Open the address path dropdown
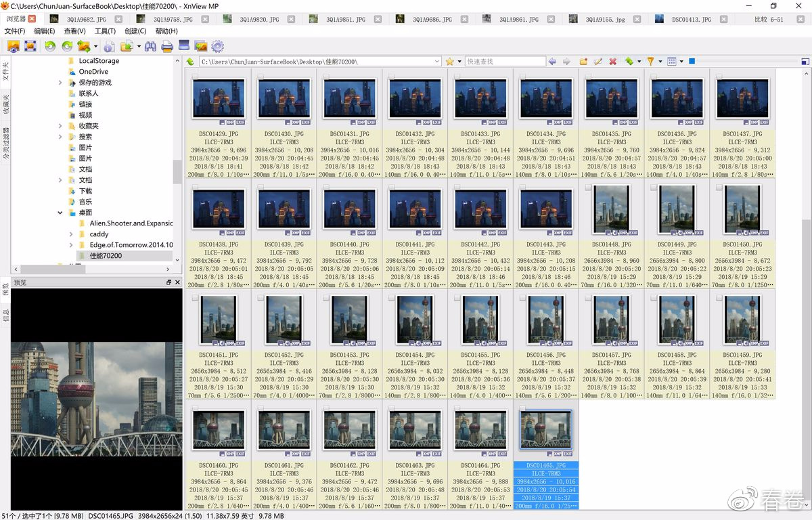The image size is (812, 520). [x=436, y=62]
